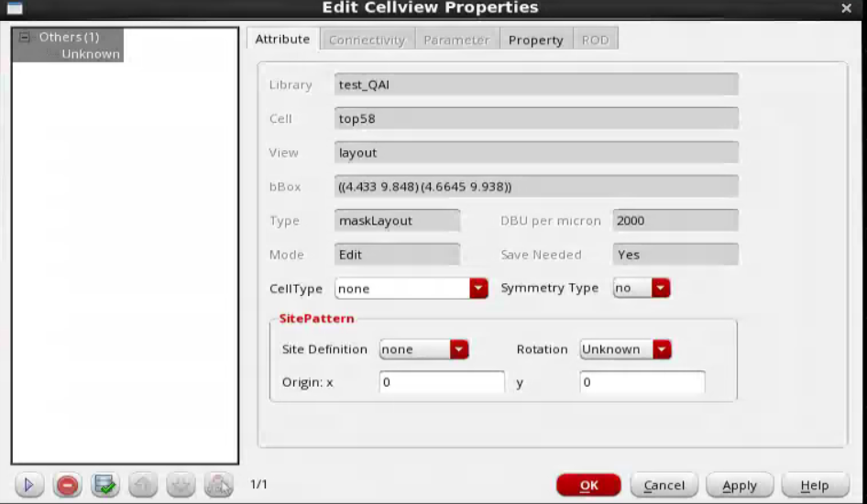Select the Attribute tab
The height and width of the screenshot is (504, 867).
pyautogui.click(x=282, y=39)
